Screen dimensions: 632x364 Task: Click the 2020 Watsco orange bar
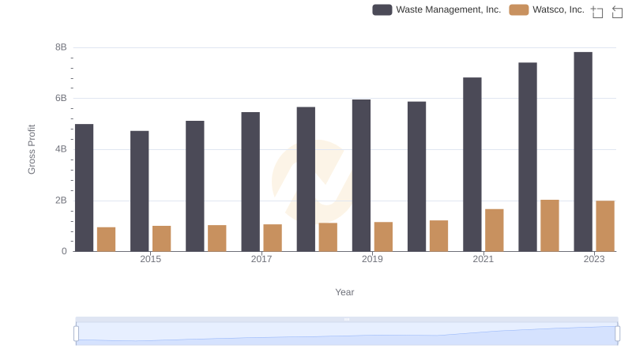click(439, 236)
